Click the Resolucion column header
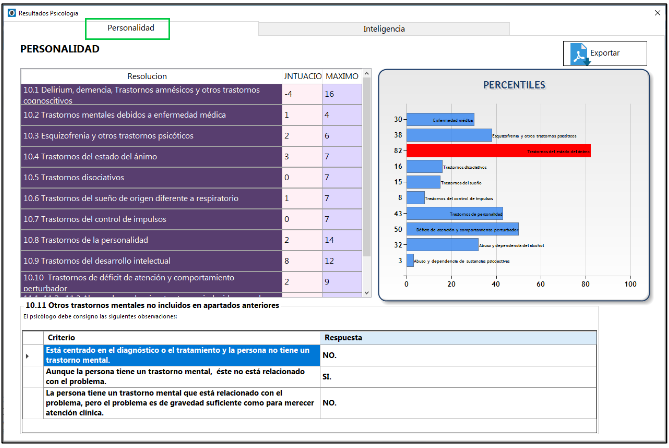 (151, 76)
